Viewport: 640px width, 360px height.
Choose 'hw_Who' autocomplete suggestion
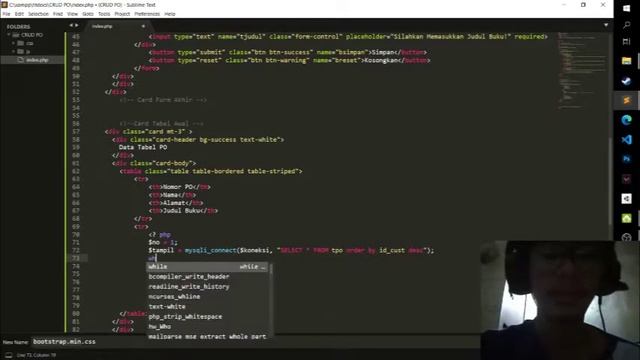[207, 327]
